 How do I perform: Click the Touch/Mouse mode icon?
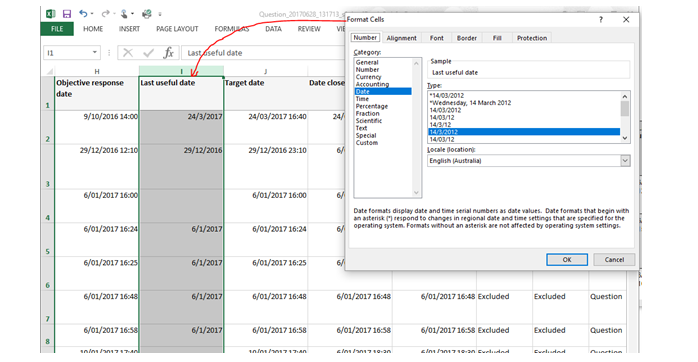tap(124, 14)
